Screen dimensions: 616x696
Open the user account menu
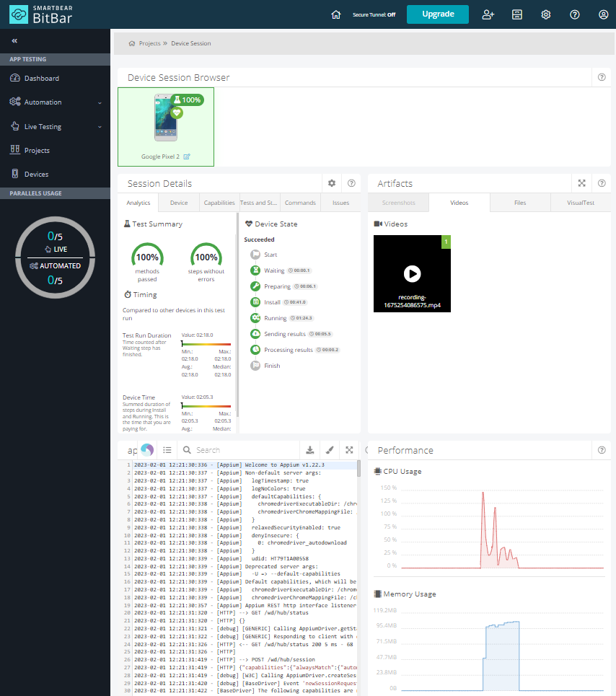603,14
